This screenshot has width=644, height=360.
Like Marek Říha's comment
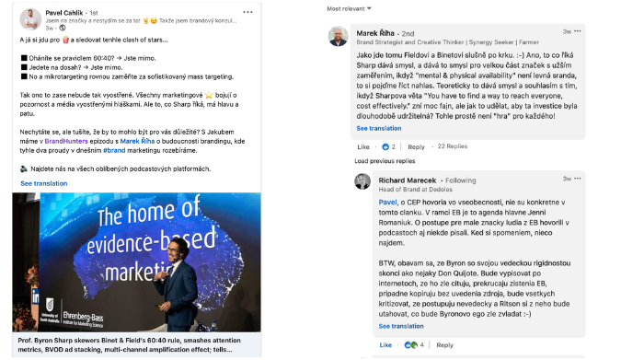pos(363,146)
